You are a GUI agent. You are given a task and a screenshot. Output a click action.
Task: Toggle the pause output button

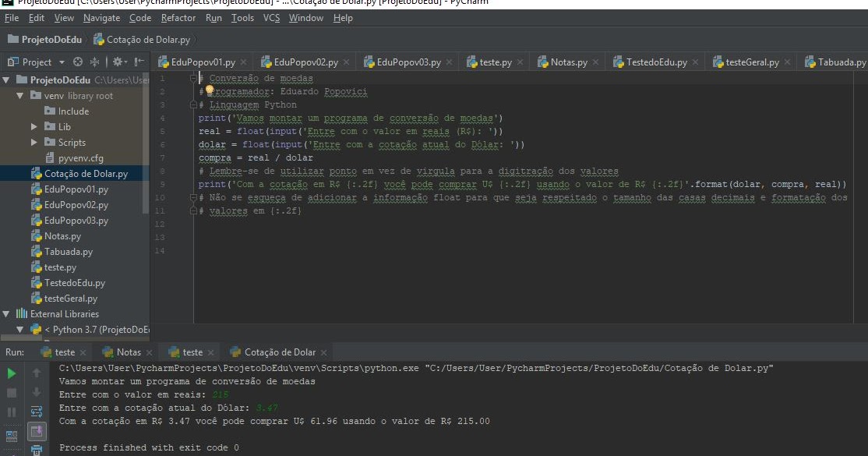point(11,412)
